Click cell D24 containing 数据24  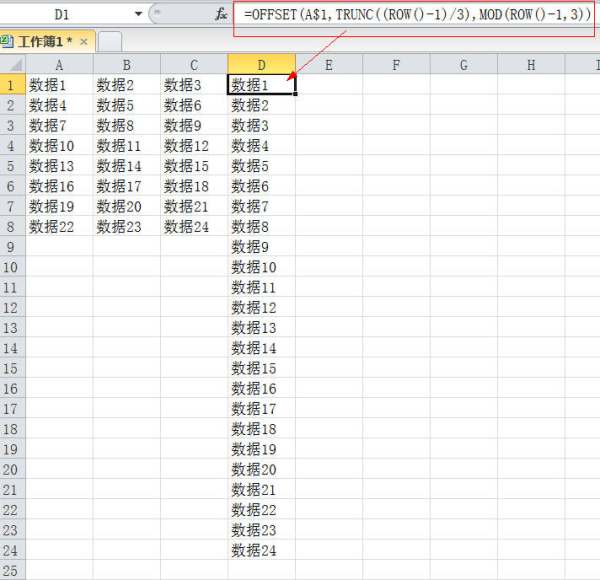pyautogui.click(x=261, y=551)
